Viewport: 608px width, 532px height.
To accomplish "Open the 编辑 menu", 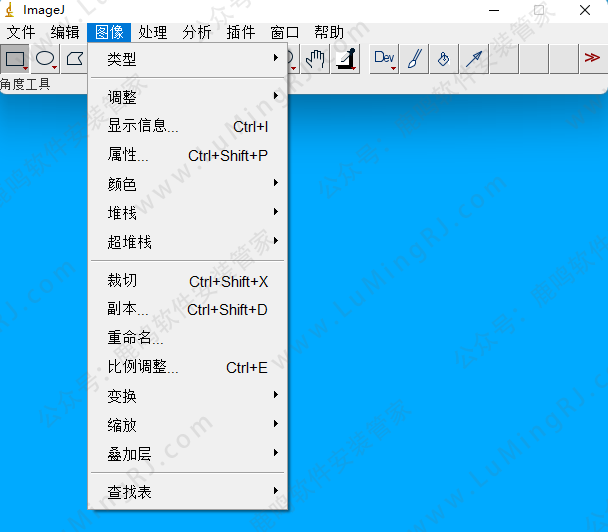I will (65, 32).
